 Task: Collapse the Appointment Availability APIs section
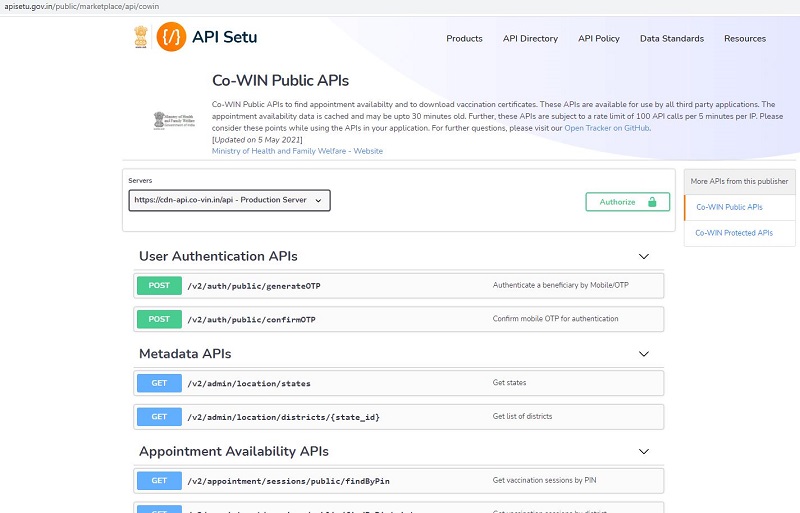click(x=644, y=451)
